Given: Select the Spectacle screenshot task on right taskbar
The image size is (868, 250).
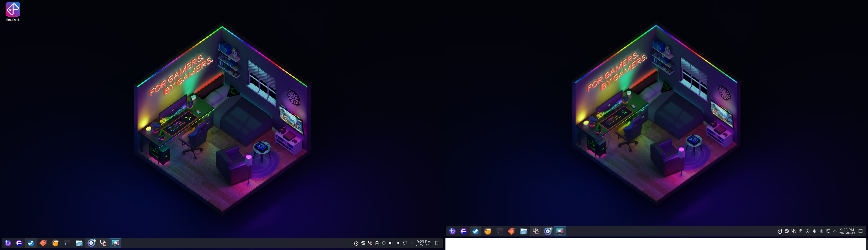Looking at the screenshot, I should 560,231.
